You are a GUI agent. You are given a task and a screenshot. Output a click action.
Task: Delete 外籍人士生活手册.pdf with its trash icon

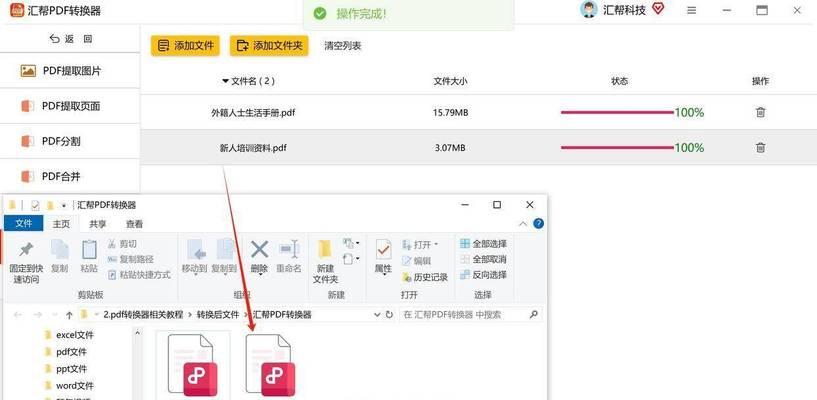coord(760,112)
